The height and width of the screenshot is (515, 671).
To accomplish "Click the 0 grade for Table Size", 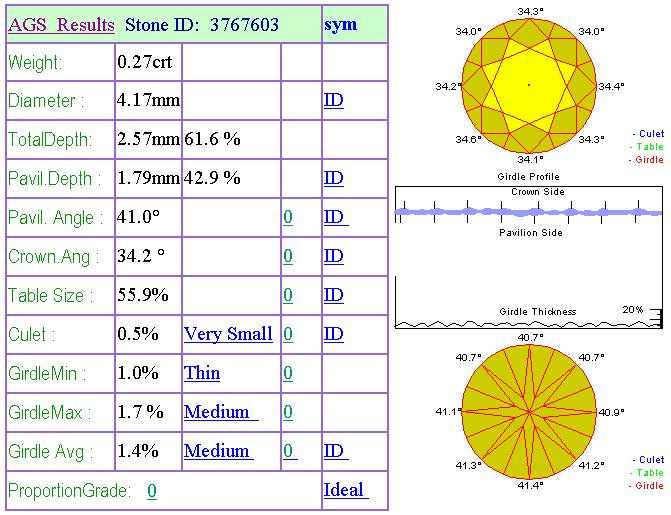I will click(288, 295).
